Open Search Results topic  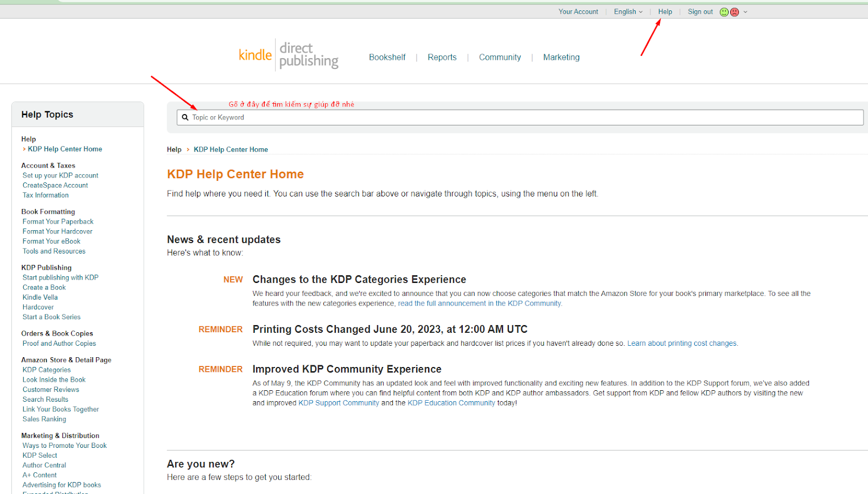46,399
